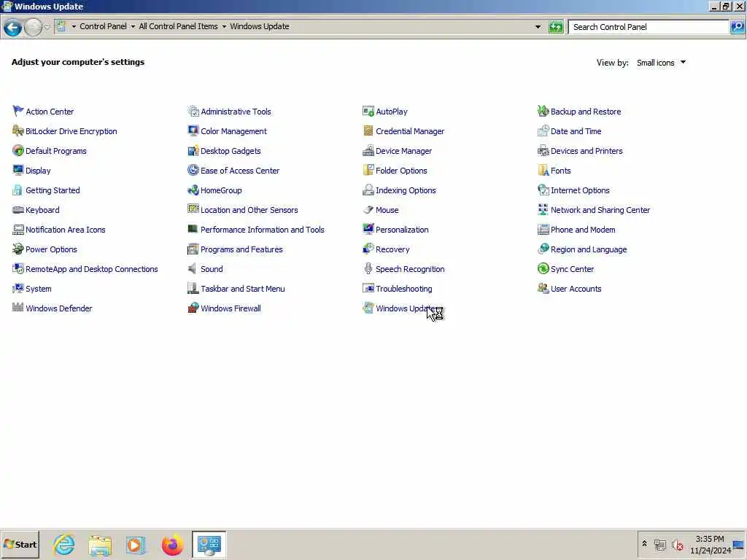Open the Personalization link

pyautogui.click(x=402, y=230)
